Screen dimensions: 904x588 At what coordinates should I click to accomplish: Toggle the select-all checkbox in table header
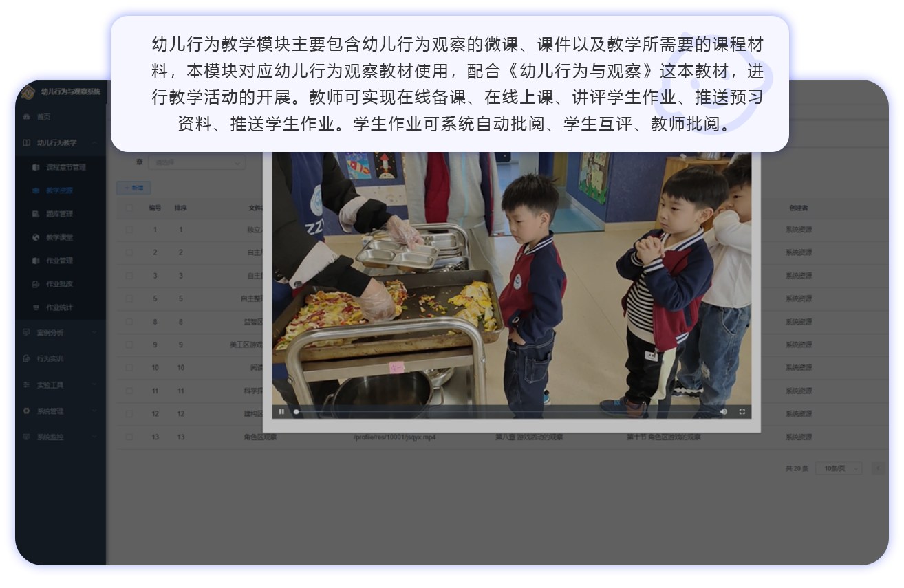[129, 207]
